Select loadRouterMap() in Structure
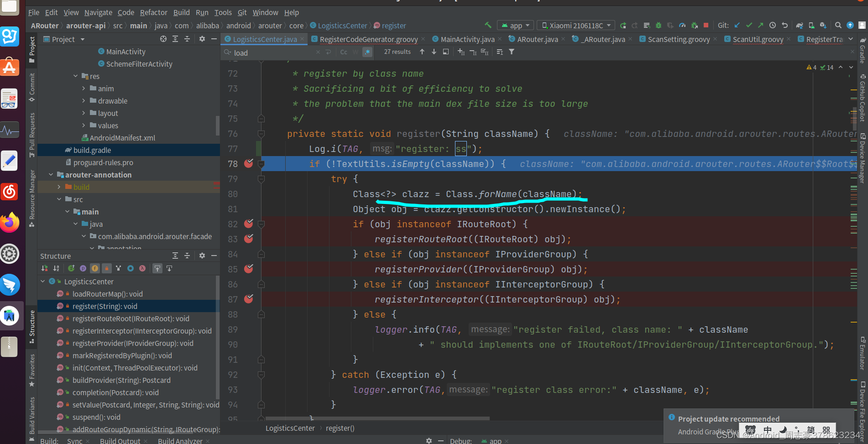This screenshot has width=868, height=444. (x=108, y=294)
